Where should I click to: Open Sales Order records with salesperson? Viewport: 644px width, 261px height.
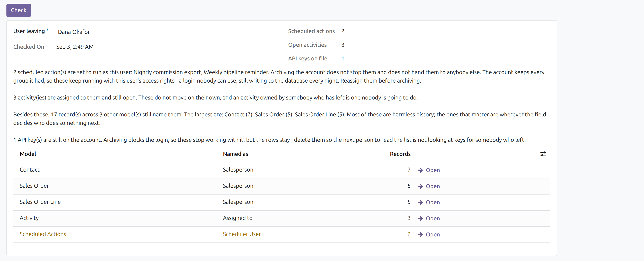[429, 186]
